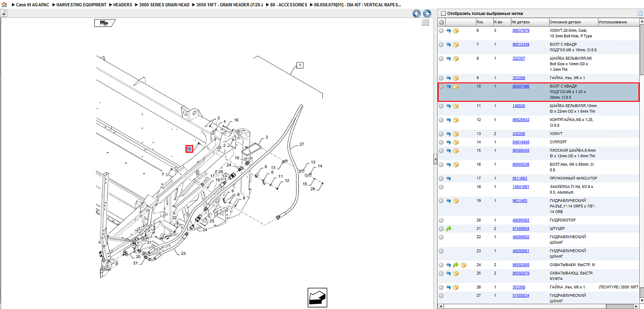Image resolution: width=644 pixels, height=309 pixels.
Task: Select callout number 27 on the diagram
Action: click(302, 145)
